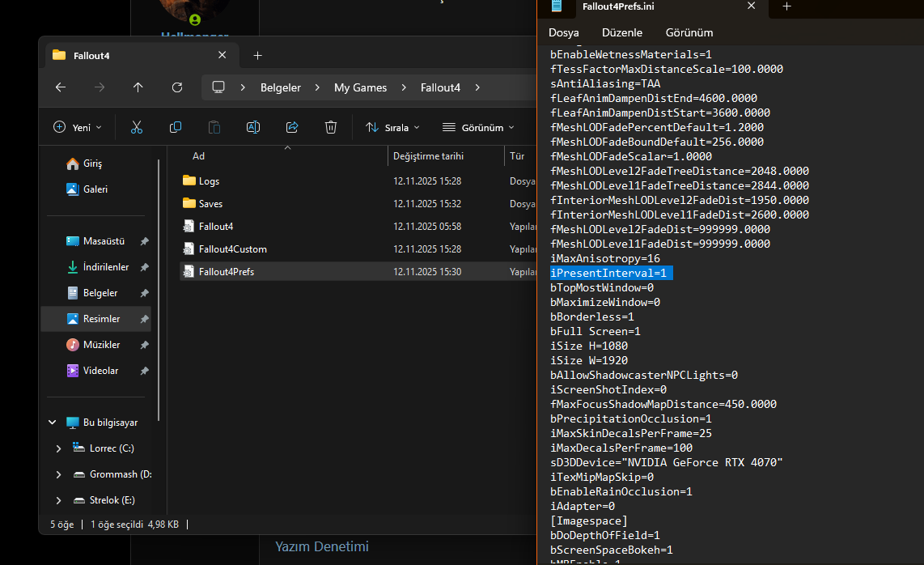The width and height of the screenshot is (924, 565).
Task: Click the bBorderless=1 line in Notepad
Action: pyautogui.click(x=592, y=316)
